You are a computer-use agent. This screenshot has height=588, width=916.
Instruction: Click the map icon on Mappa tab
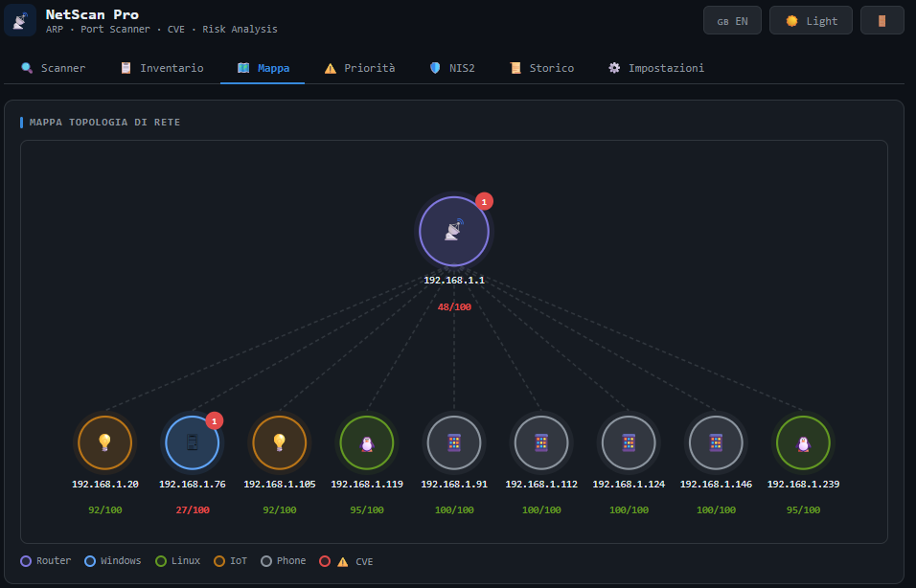243,68
